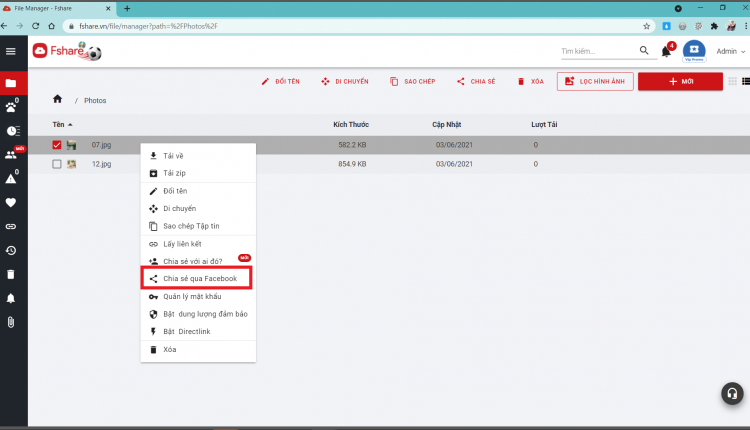Open browser extensions puzzle icon

[714, 26]
